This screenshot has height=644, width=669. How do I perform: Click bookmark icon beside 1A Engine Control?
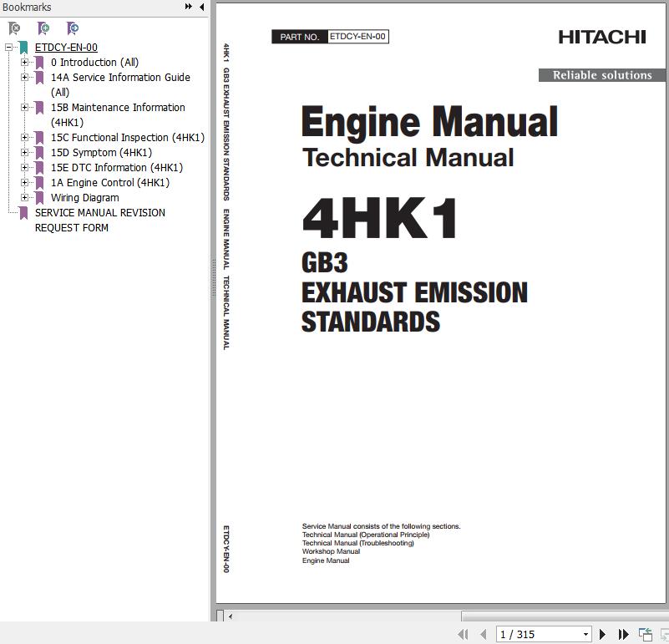pyautogui.click(x=39, y=183)
